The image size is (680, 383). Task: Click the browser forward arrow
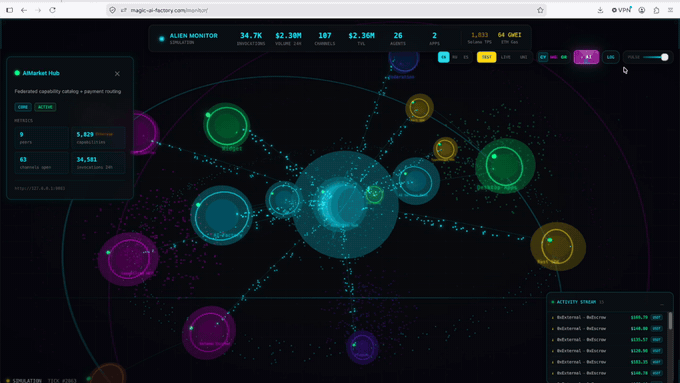[38, 10]
